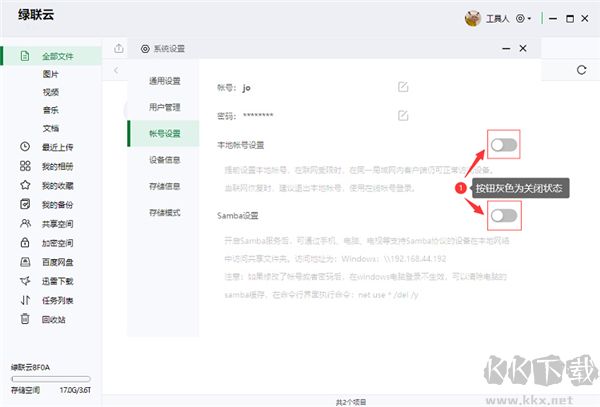This screenshot has height=407, width=600.
Task: Open 我的收藏 star icon
Action: coord(25,185)
